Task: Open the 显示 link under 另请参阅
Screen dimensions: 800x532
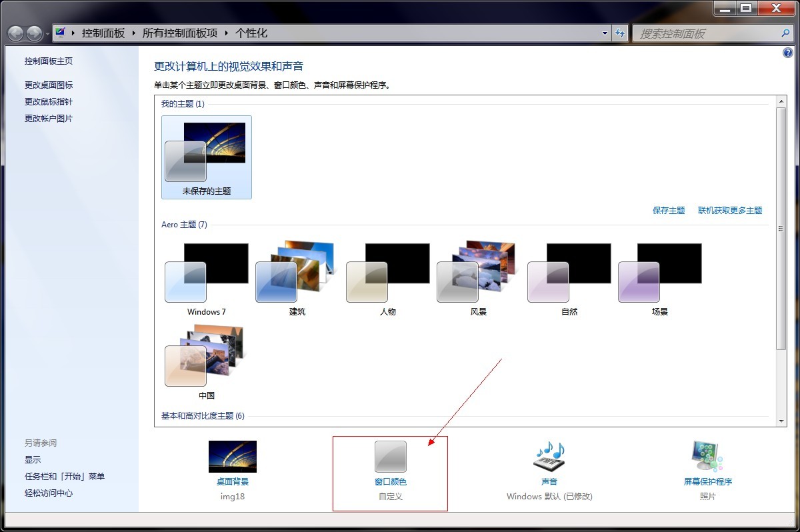Action: 33,460
